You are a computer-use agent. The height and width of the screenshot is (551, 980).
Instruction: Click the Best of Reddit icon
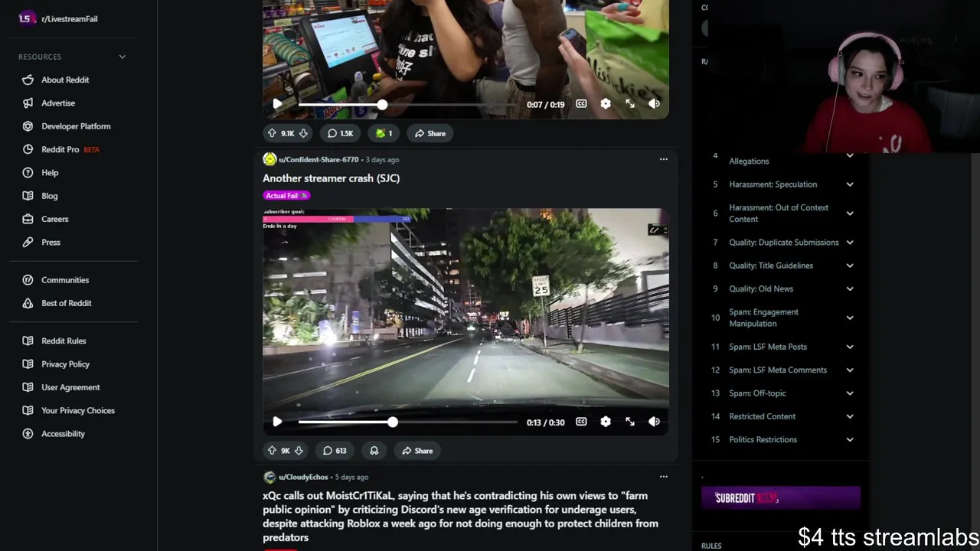[x=28, y=303]
